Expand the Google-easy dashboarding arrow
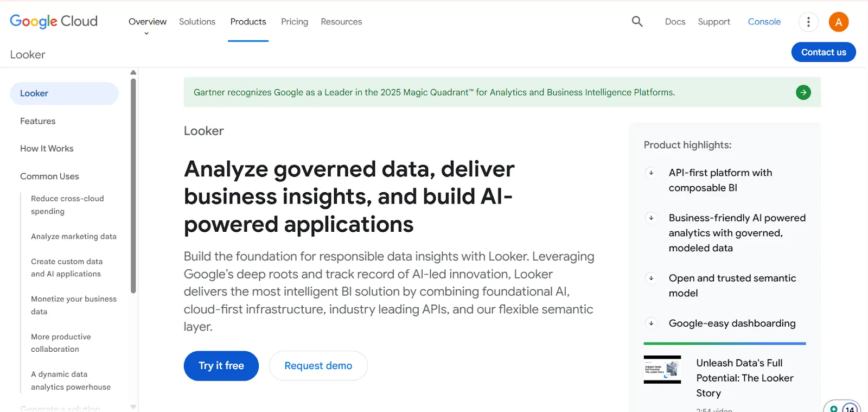 651,323
